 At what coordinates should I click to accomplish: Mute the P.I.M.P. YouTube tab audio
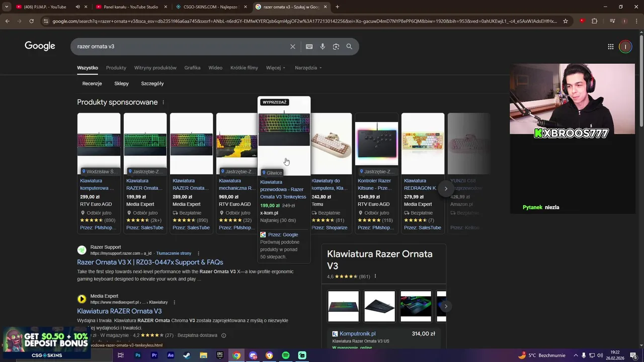click(77, 7)
